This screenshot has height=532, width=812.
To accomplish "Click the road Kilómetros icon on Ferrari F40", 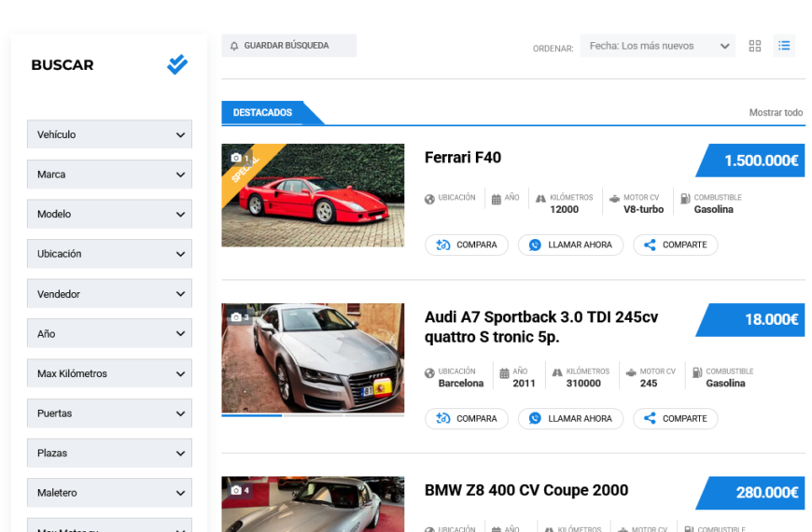I will (540, 199).
